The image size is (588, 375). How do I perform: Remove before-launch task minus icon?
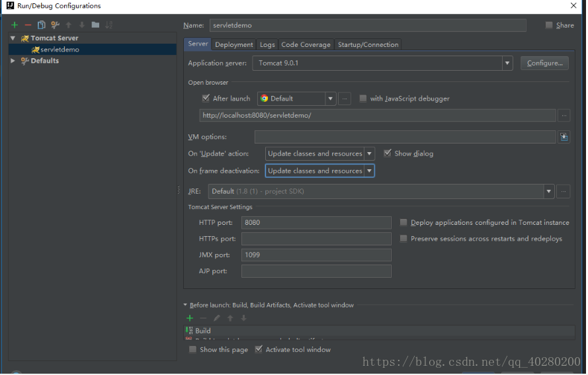pos(203,318)
